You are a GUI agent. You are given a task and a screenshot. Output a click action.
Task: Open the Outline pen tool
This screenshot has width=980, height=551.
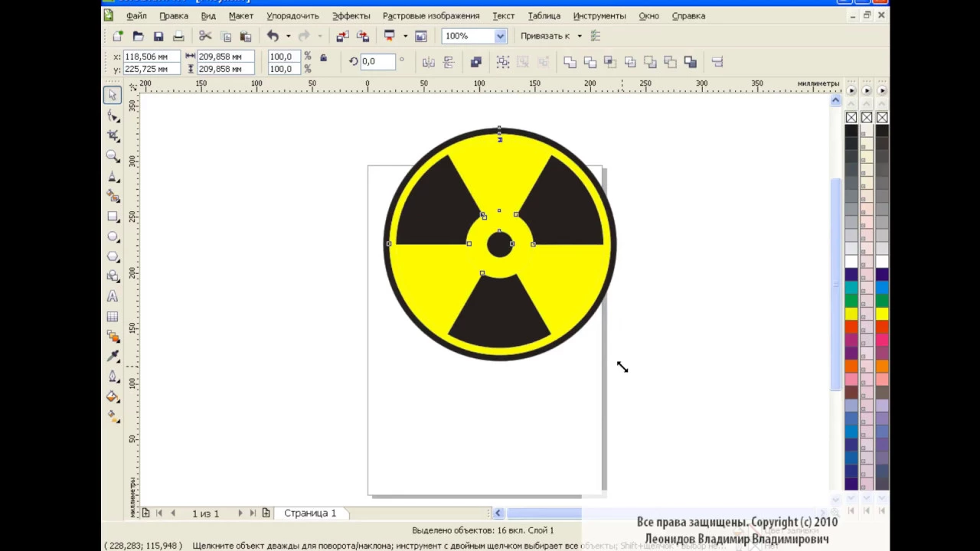tap(113, 376)
